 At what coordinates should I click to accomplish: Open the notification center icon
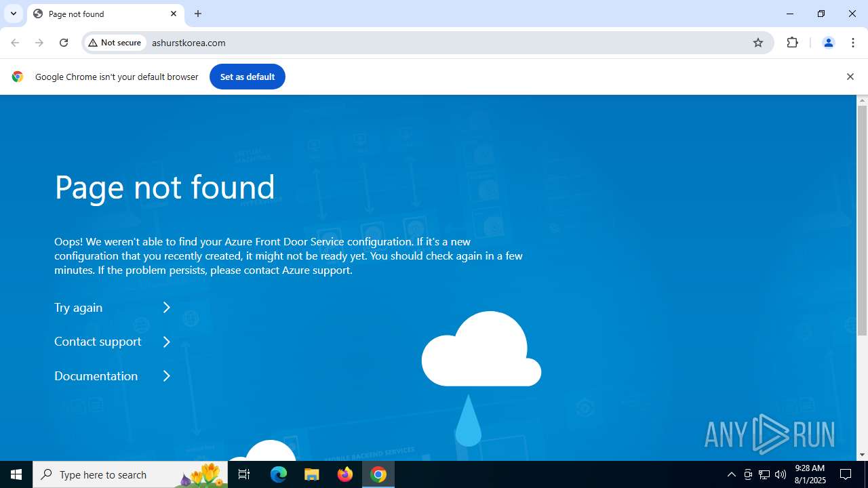pos(846,474)
